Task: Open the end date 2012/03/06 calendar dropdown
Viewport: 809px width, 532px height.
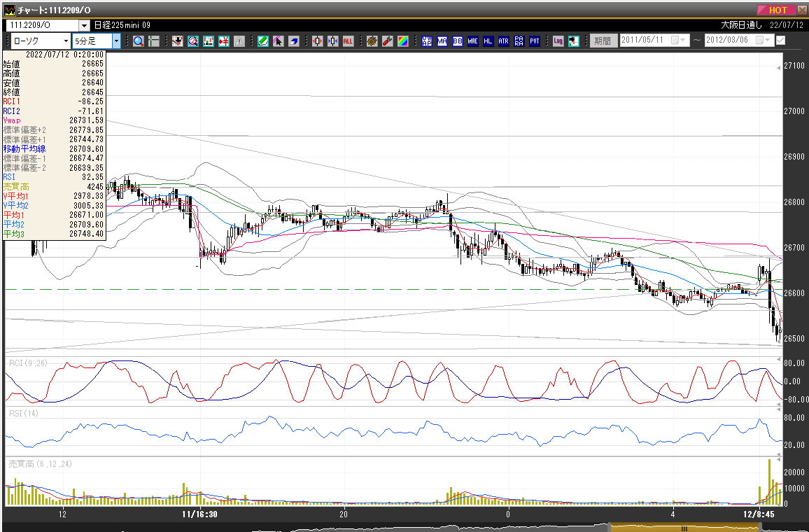Action: [x=764, y=40]
